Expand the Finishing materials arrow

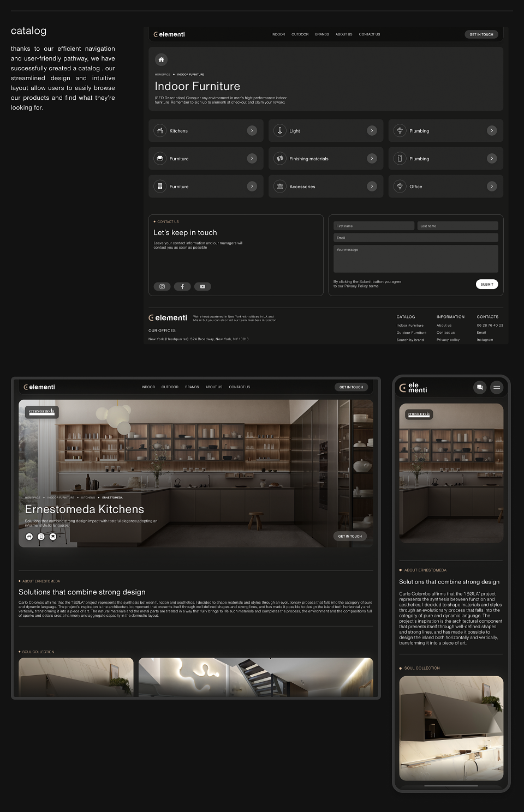pos(372,159)
